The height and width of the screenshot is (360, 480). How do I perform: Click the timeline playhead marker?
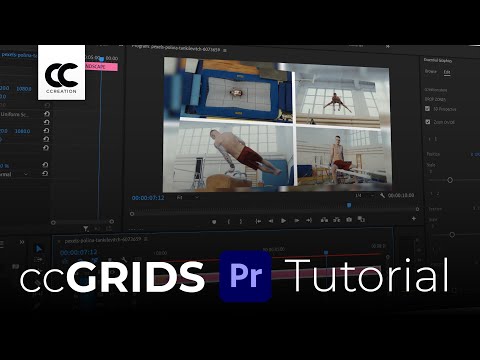[326, 253]
